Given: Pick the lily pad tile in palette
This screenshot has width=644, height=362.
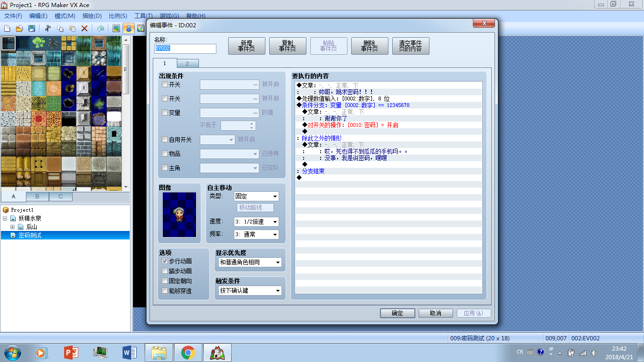Looking at the screenshot, I should (x=39, y=43).
